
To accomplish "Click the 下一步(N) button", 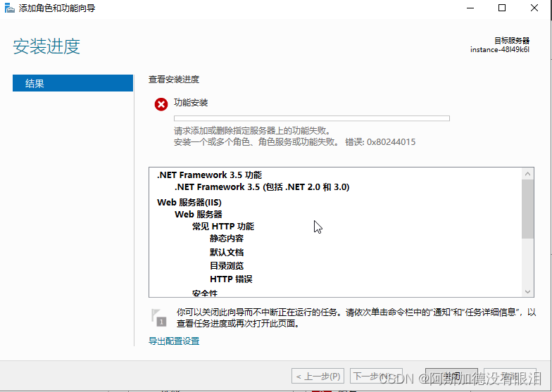I will 376,377.
